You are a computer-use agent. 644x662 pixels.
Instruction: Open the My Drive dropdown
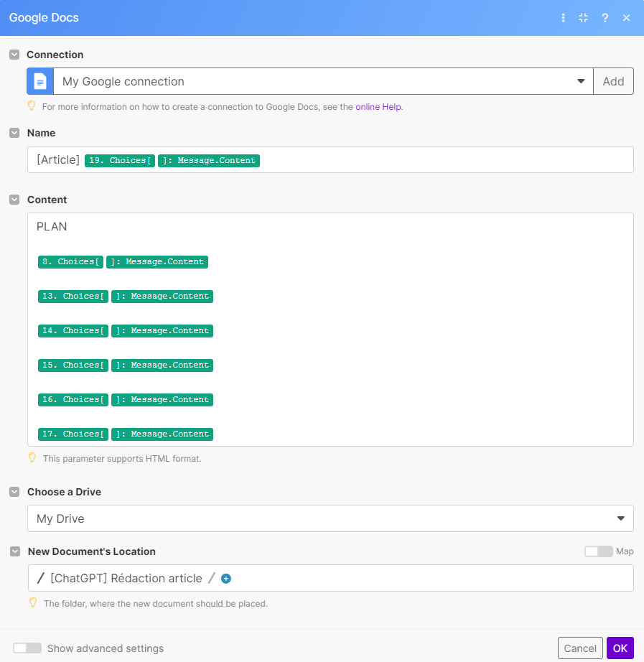pyautogui.click(x=330, y=518)
